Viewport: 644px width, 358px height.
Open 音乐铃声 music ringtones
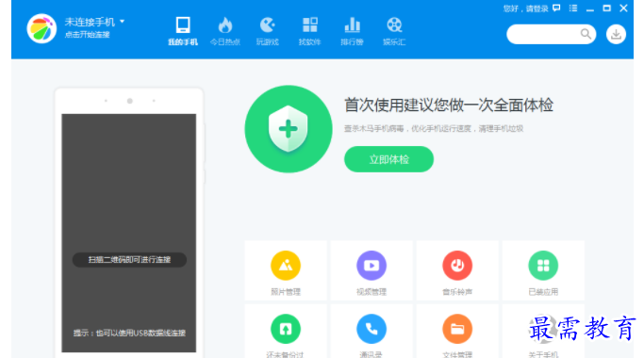pos(457,271)
